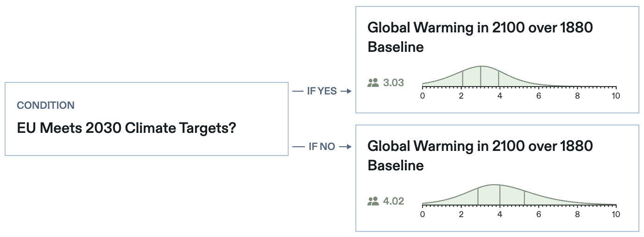The image size is (644, 237).
Task: Click the median line in the 3.03 distribution
Action: tap(480, 76)
